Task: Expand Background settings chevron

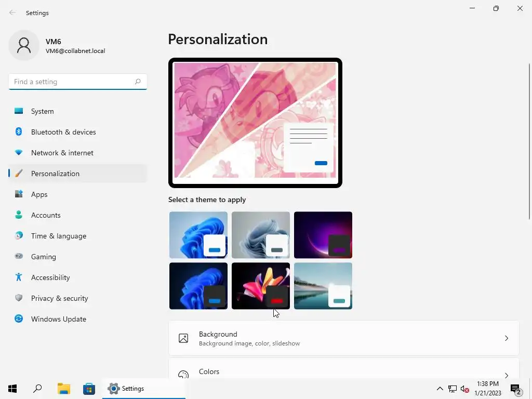Action: coord(506,338)
